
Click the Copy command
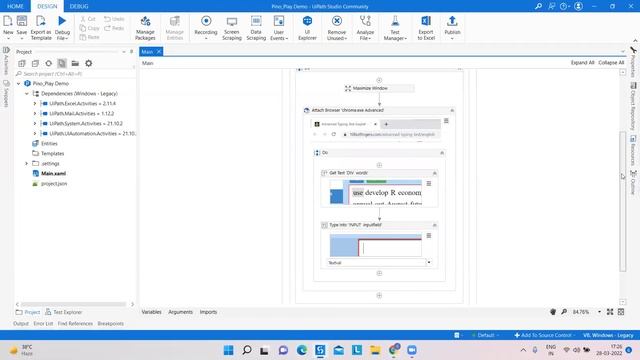pyautogui.click(x=89, y=28)
